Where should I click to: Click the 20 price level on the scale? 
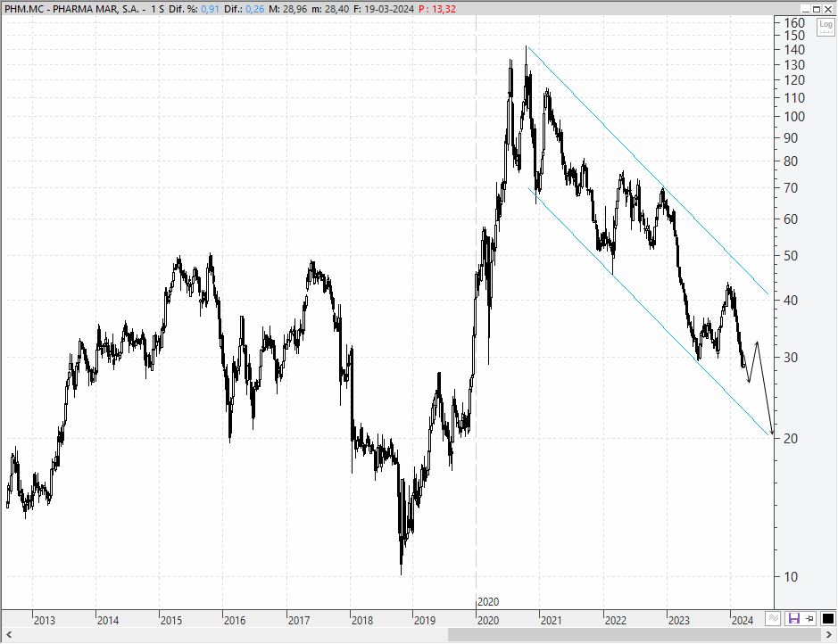791,439
